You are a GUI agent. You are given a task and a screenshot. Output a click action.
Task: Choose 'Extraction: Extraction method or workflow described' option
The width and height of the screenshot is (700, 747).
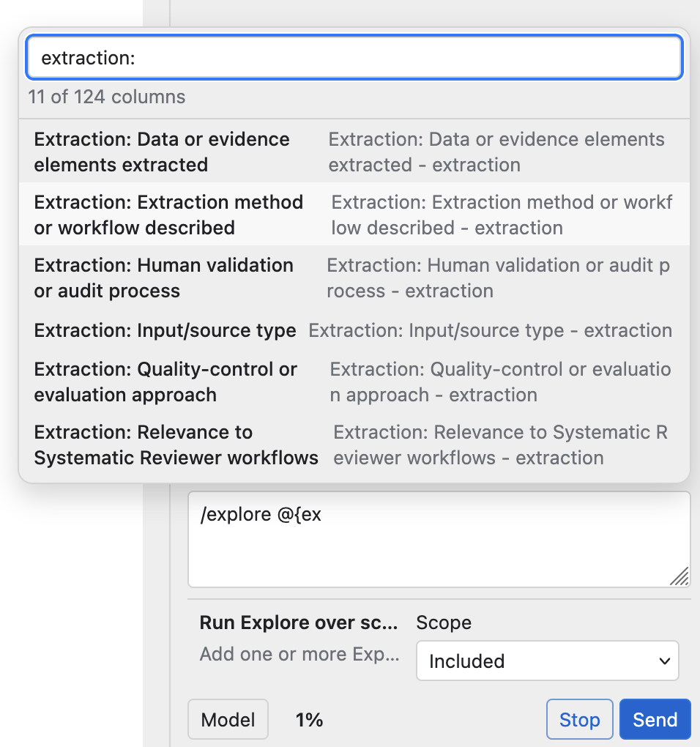[x=354, y=215]
